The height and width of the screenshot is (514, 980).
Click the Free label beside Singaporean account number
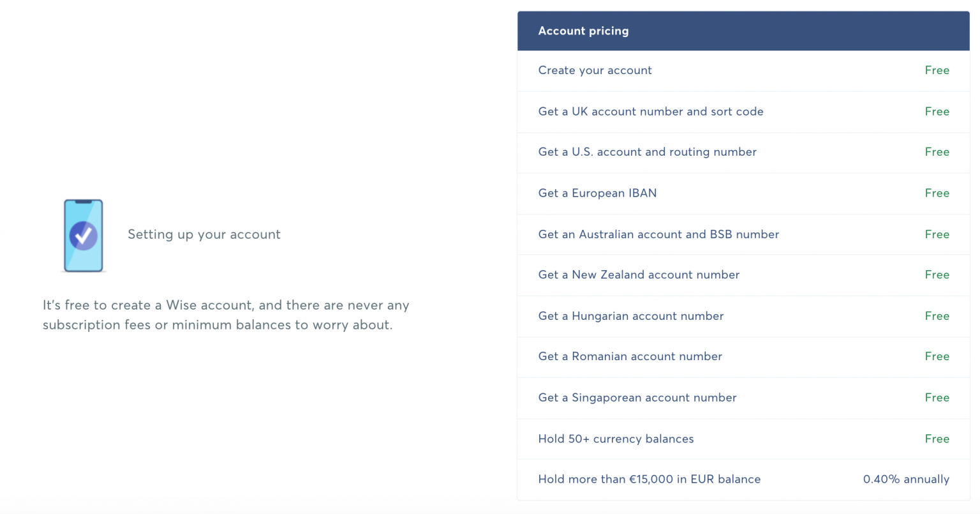click(937, 397)
